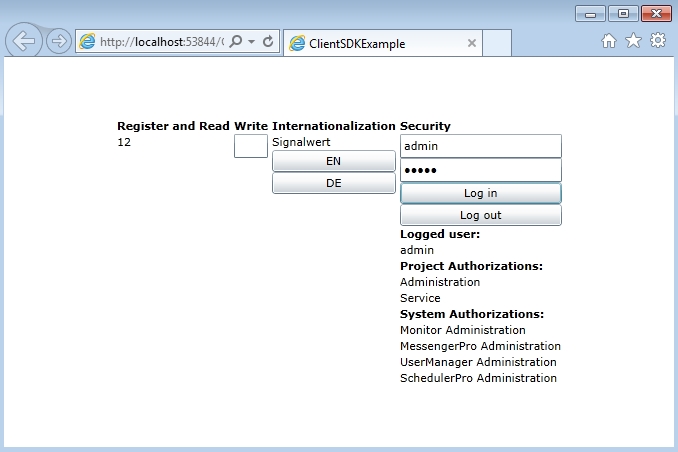The width and height of the screenshot is (678, 452).
Task: Open a new blank tab
Action: click(497, 43)
